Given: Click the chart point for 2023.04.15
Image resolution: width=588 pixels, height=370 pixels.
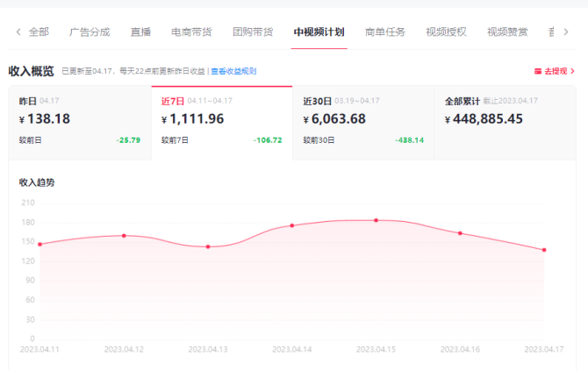Looking at the screenshot, I should click(x=376, y=221).
